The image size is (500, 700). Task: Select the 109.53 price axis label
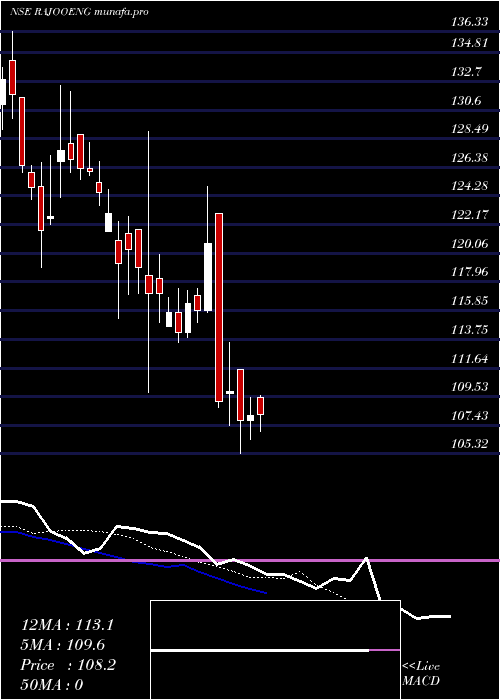469,387
